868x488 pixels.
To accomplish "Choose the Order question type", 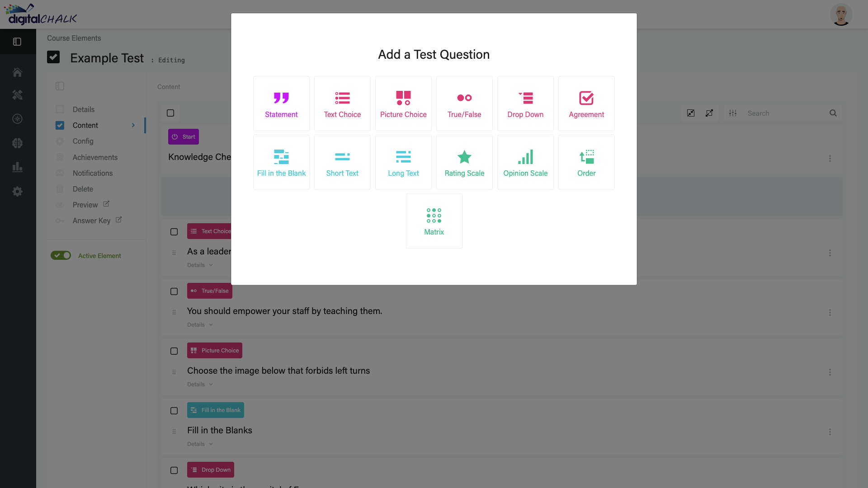I will tap(586, 162).
